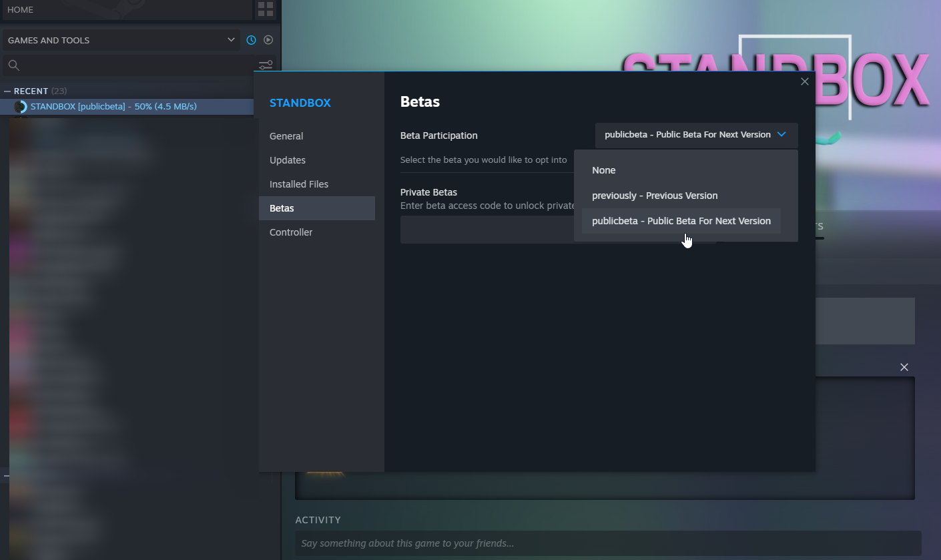The width and height of the screenshot is (941, 560).
Task: Select the Controller tab
Action: coord(291,232)
